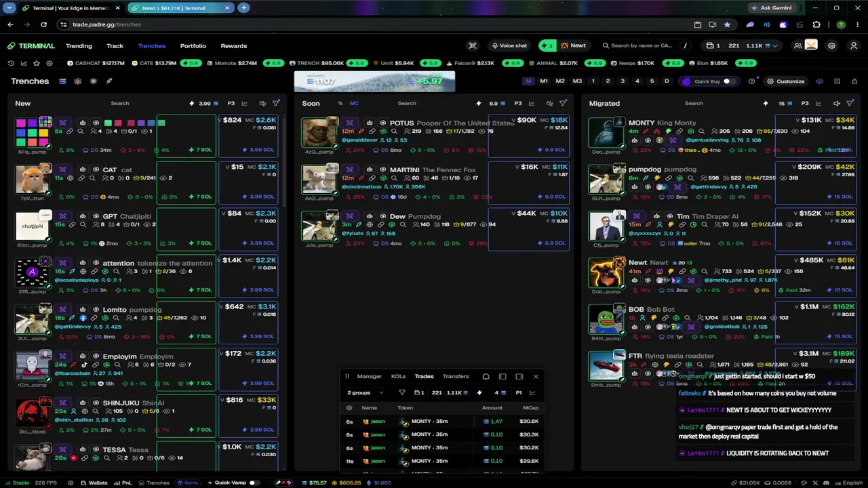Open the X (Twitter) icon in the footer

pyautogui.click(x=815, y=483)
